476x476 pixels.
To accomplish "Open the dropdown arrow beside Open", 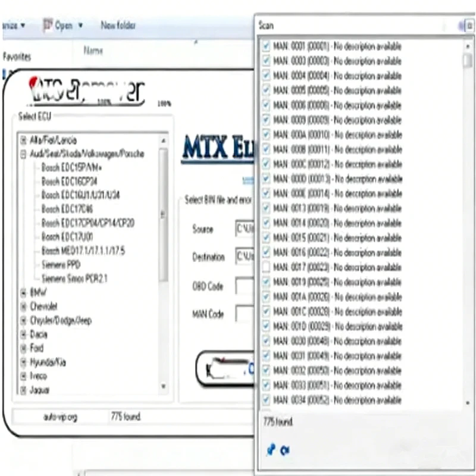I will pyautogui.click(x=80, y=26).
